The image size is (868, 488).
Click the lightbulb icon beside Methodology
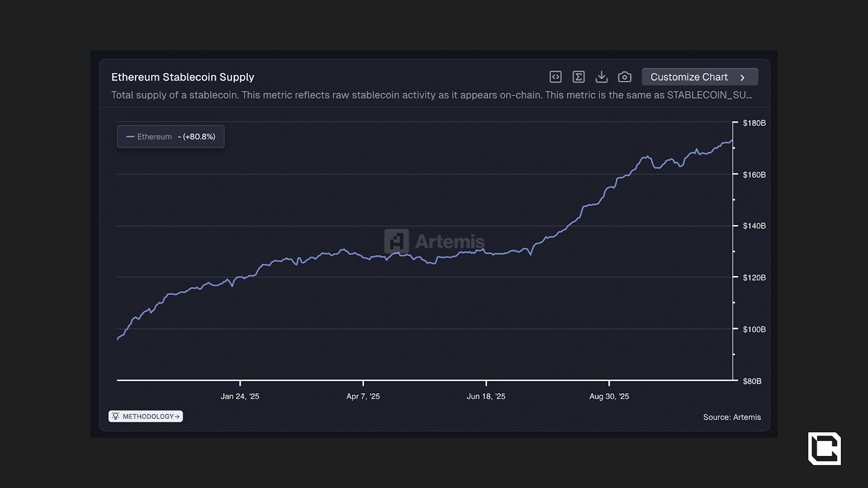point(116,416)
